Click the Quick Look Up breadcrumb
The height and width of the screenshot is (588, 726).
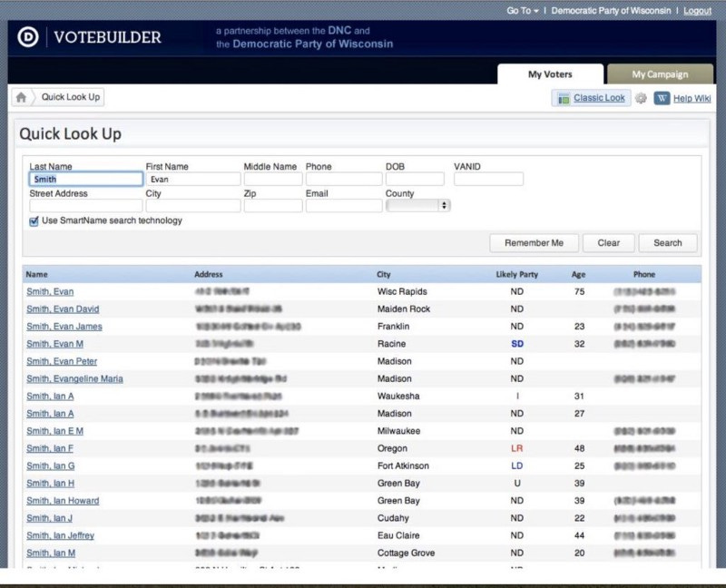(71, 97)
